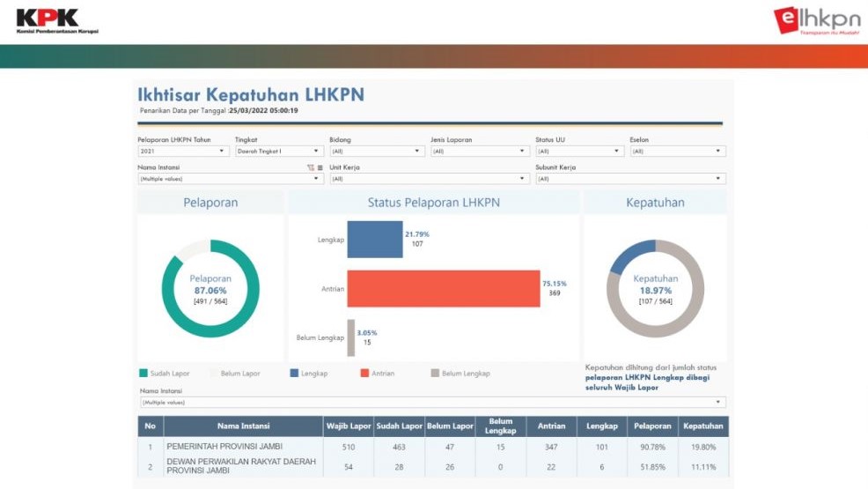This screenshot has width=868, height=489.
Task: Click the Kepatuhan value 11.11%
Action: [x=703, y=467]
